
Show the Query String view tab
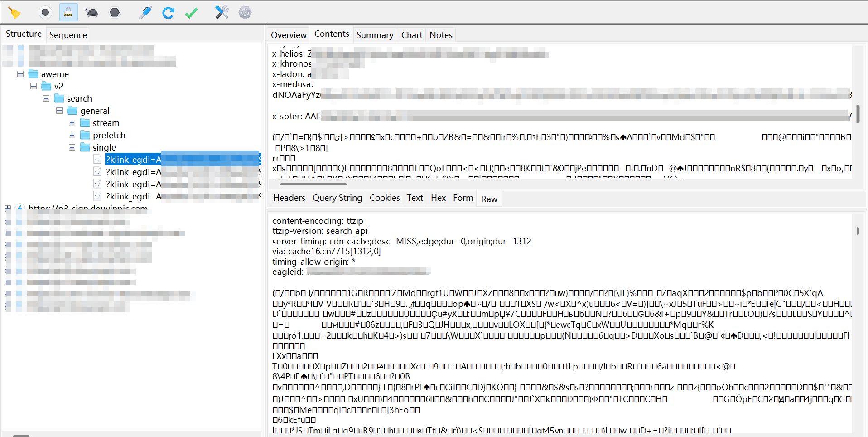(x=338, y=198)
